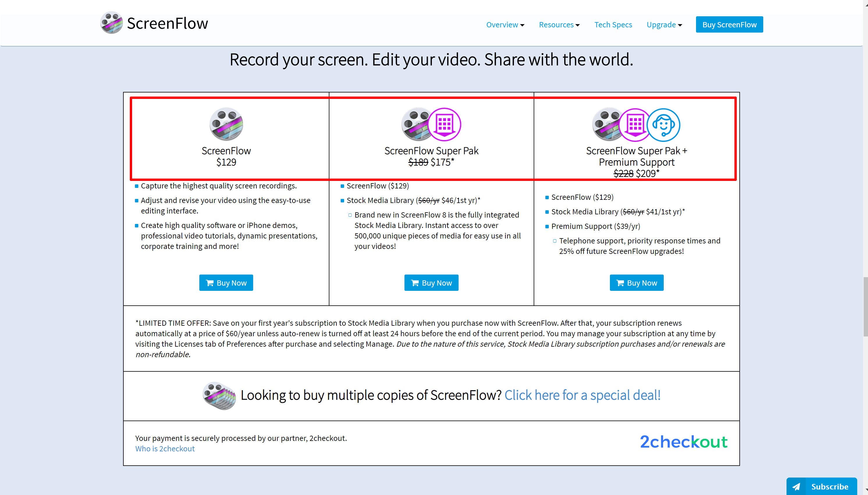Click 'Stock Media Library ($60/yr $46/1st yr)*' bullet
This screenshot has width=868, height=495.
click(413, 200)
